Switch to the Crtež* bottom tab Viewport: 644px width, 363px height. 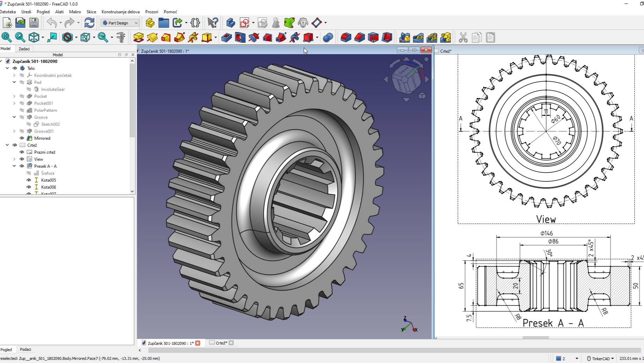221,343
